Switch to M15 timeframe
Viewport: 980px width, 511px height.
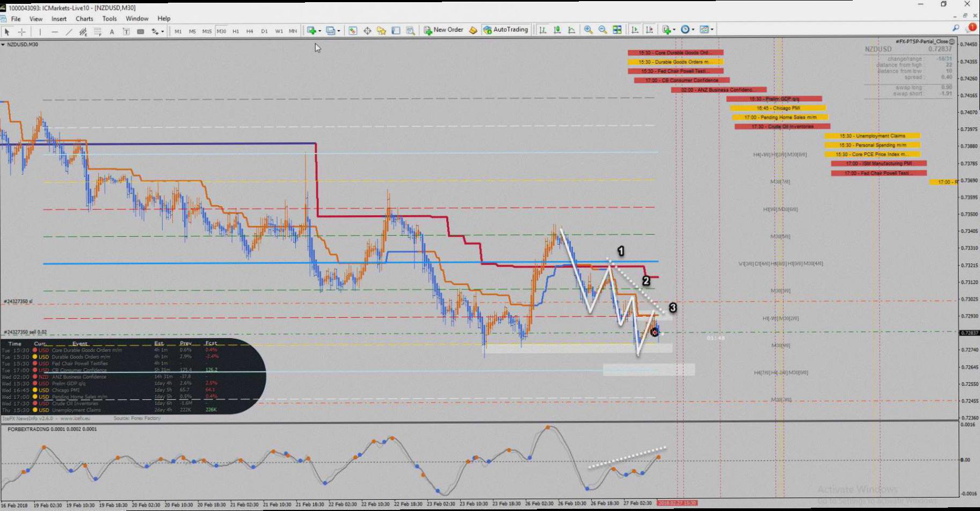(x=207, y=31)
